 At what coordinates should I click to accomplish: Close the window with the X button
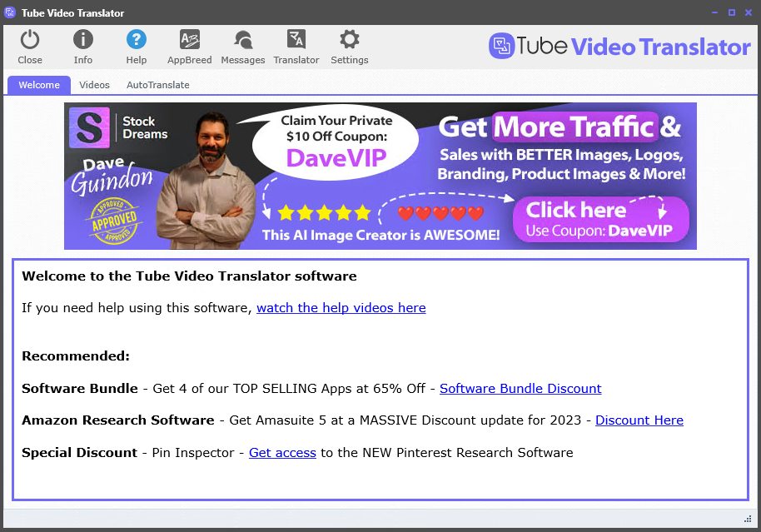(749, 12)
